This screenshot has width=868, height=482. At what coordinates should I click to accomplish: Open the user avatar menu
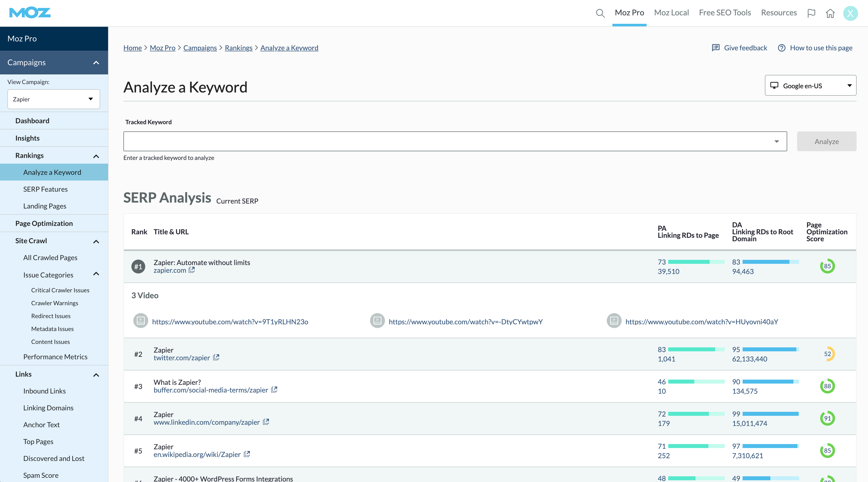[850, 13]
